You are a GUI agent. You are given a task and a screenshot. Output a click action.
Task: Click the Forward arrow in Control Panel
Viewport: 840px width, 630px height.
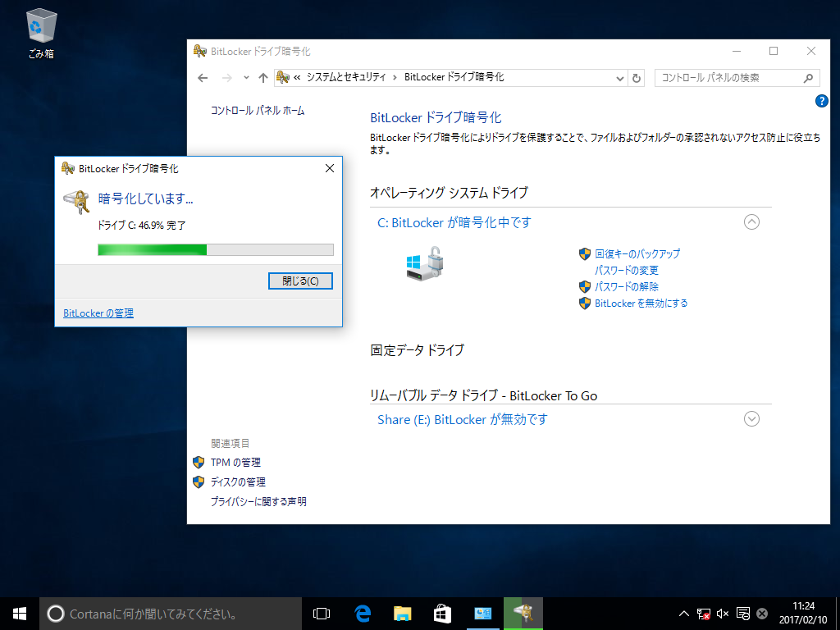[x=227, y=78]
